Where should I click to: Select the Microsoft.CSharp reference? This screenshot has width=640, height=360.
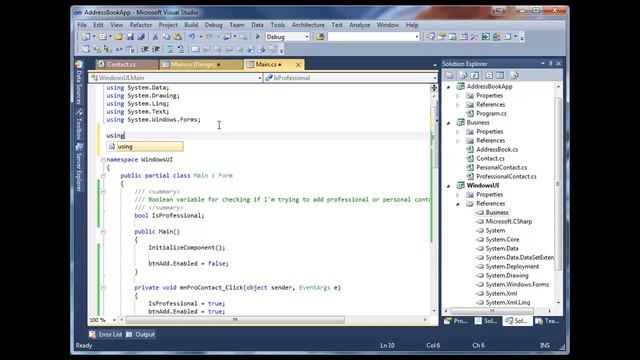[x=509, y=222]
